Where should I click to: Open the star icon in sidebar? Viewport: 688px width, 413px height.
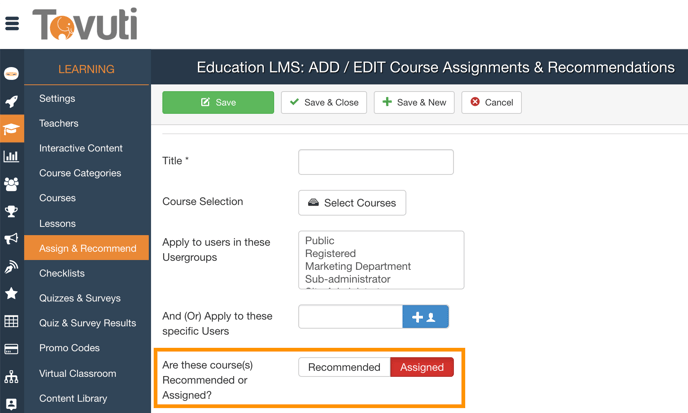click(x=11, y=294)
